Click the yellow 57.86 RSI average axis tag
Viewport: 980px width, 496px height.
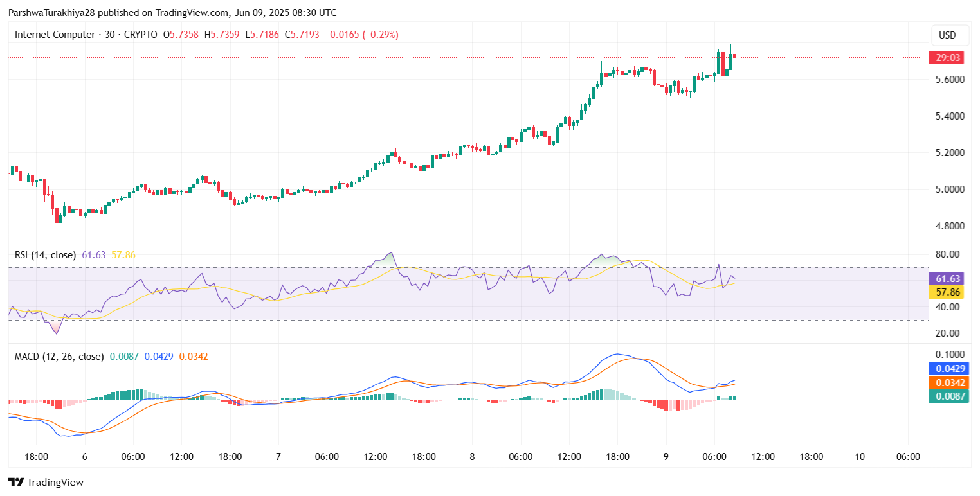tap(948, 292)
